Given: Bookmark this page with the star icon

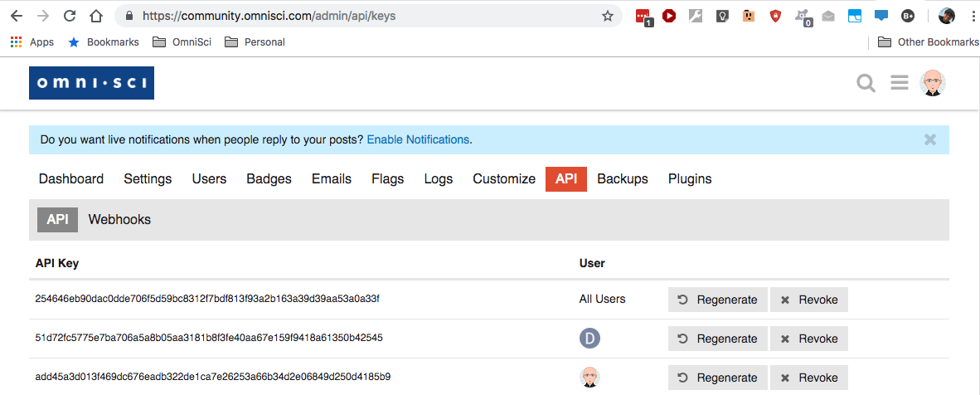Looking at the screenshot, I should (607, 16).
